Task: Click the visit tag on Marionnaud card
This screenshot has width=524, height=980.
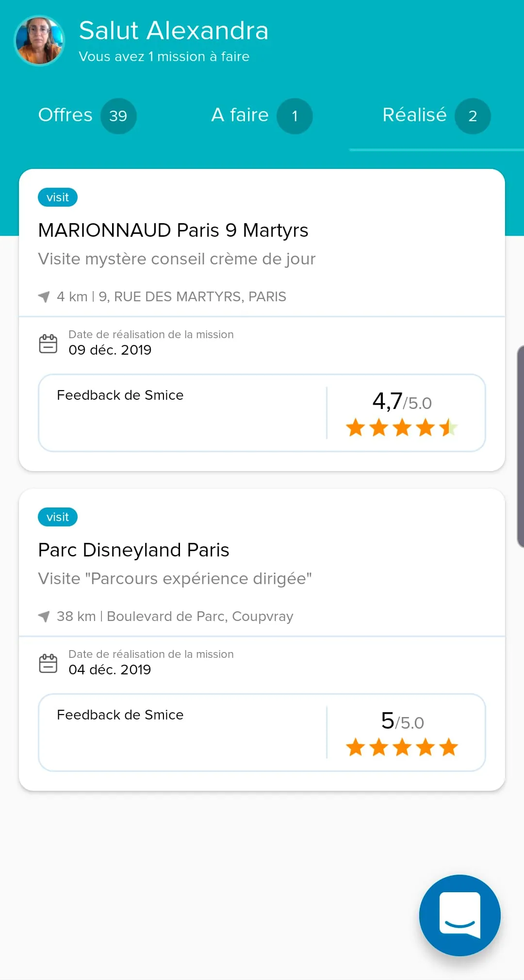Action: (x=58, y=197)
